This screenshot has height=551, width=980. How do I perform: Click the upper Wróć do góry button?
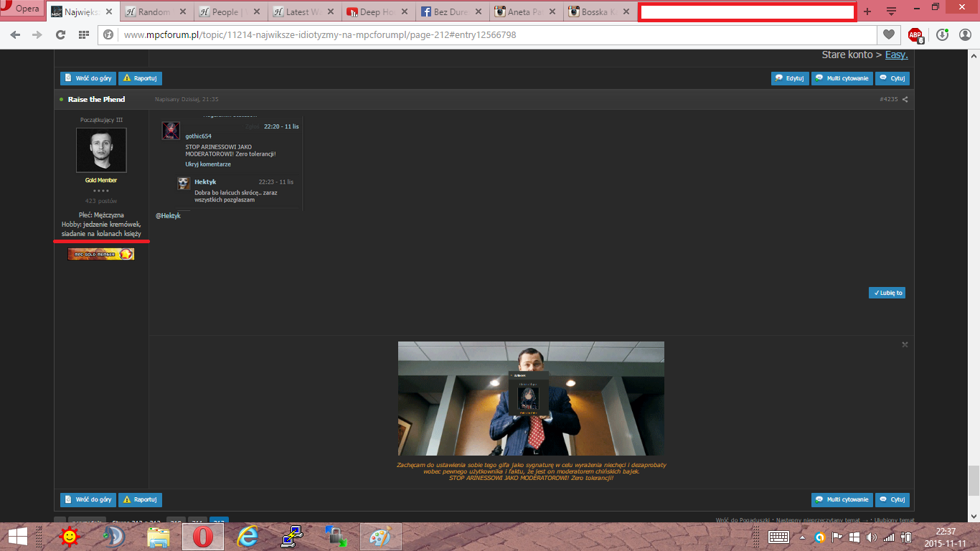(x=88, y=78)
